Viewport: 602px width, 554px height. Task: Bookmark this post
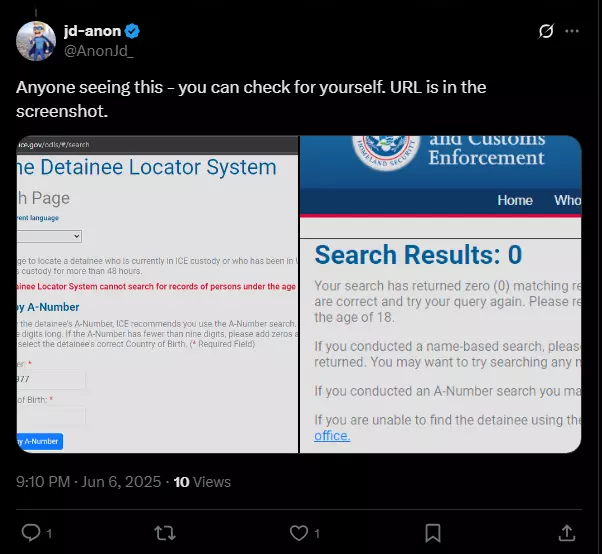click(433, 533)
